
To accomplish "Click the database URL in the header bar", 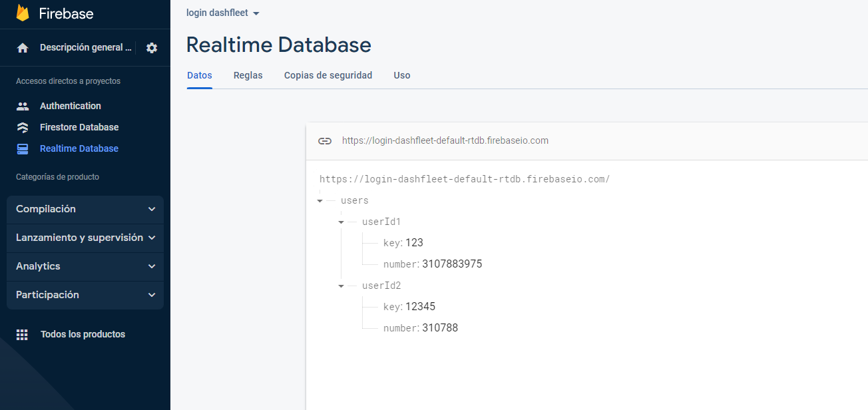I will coord(445,140).
